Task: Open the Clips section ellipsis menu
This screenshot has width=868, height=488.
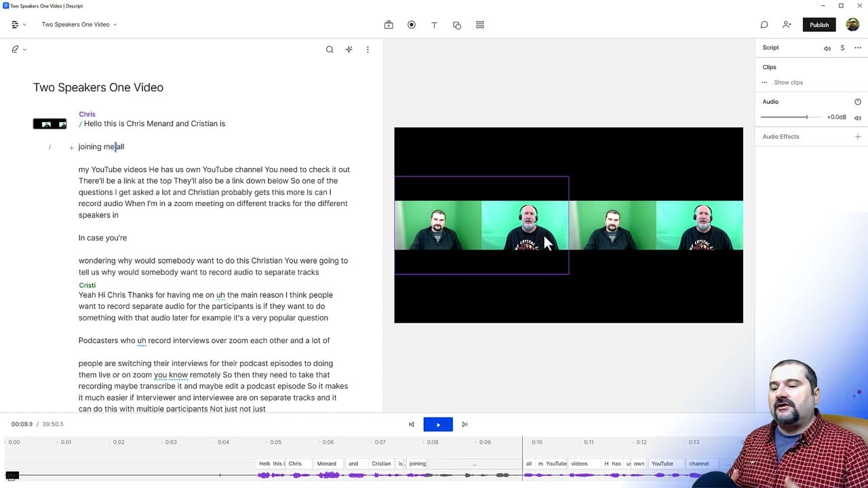Action: pyautogui.click(x=764, y=82)
